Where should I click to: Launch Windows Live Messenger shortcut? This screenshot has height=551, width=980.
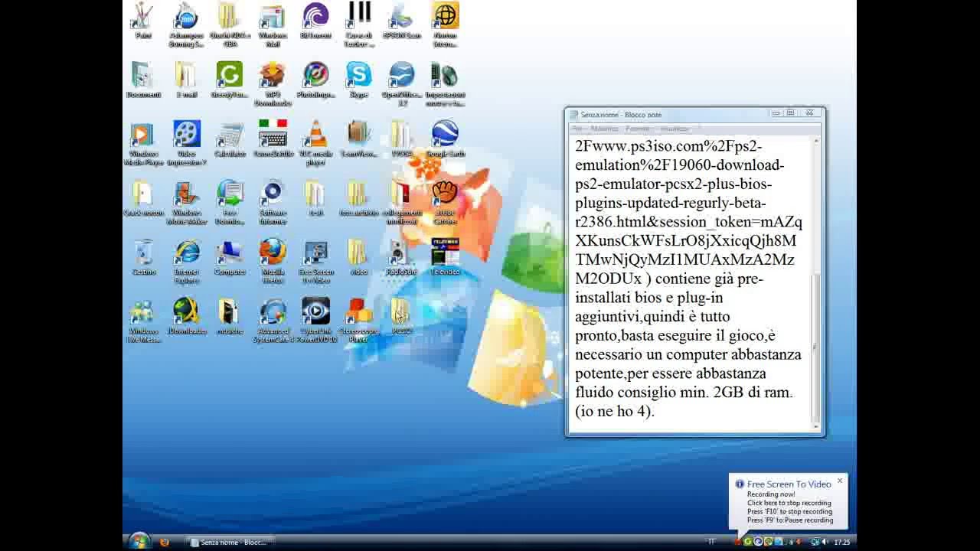tap(143, 321)
